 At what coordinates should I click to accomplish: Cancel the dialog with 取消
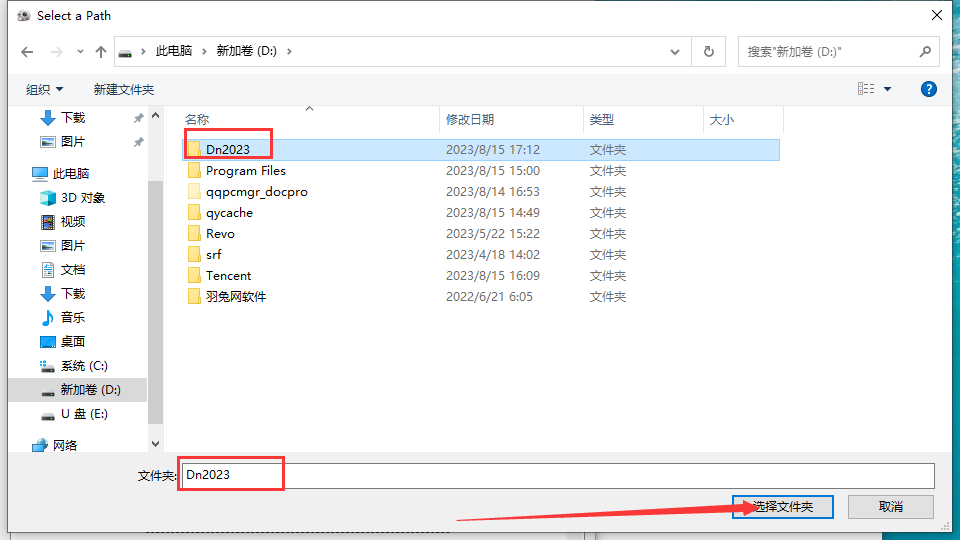(x=891, y=507)
